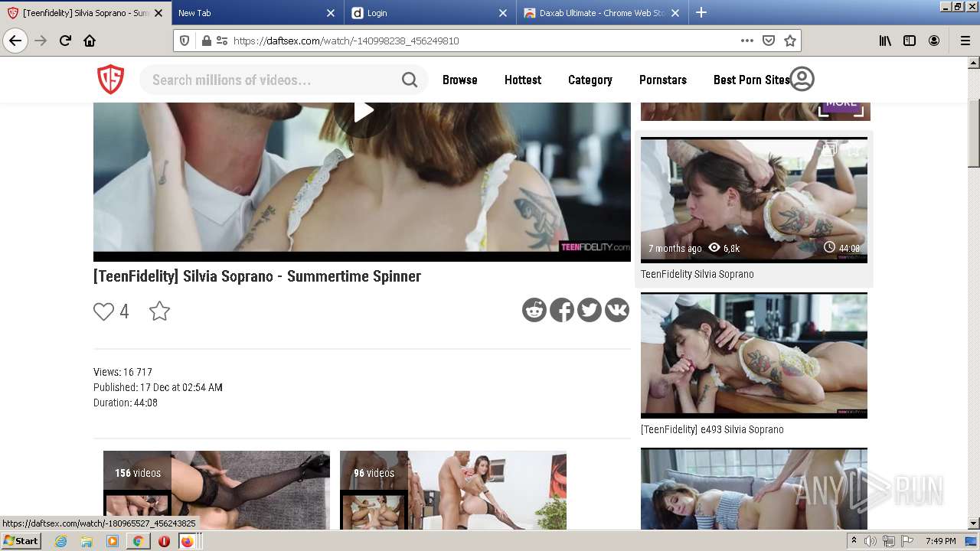Show hidden system tray icons
The height and width of the screenshot is (551, 980).
tap(854, 541)
